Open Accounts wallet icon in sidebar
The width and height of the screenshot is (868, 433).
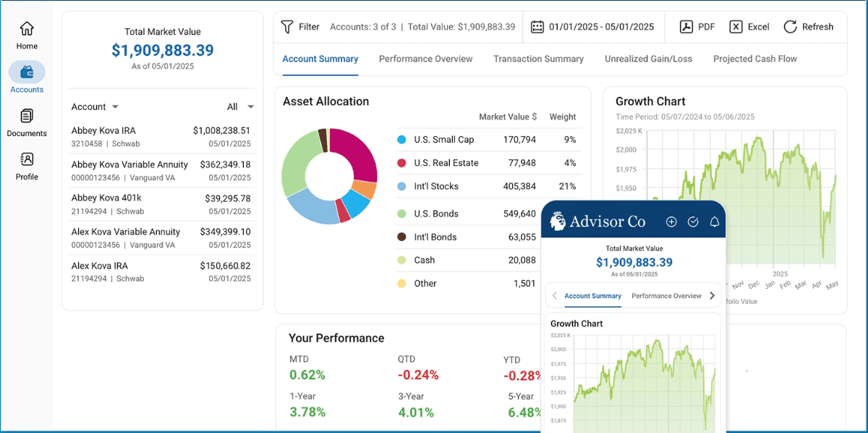pyautogui.click(x=27, y=72)
